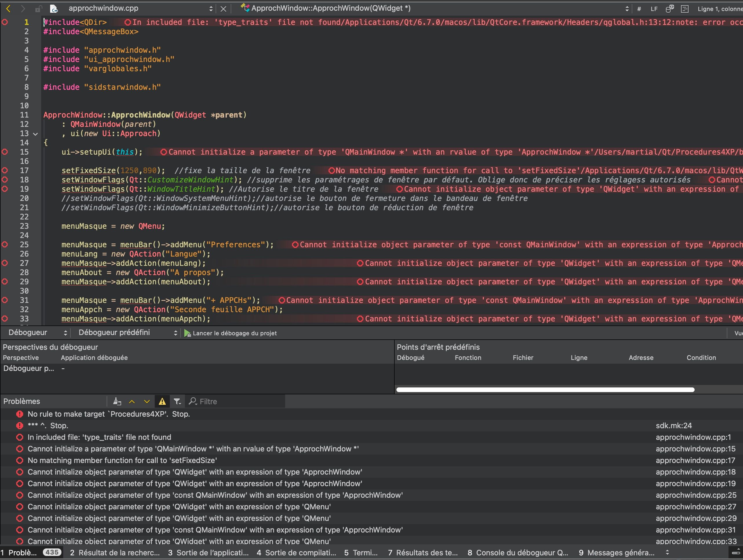The height and width of the screenshot is (560, 743).
Task: Click the toggle output pane icon
Action: (736, 552)
